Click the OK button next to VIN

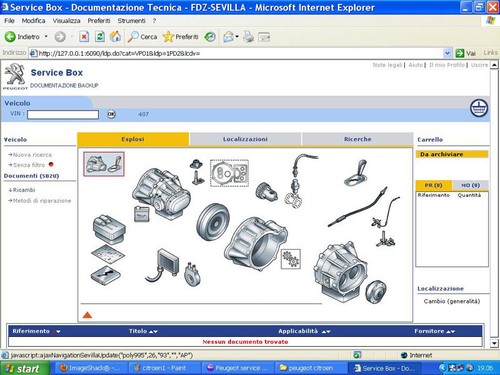click(111, 114)
